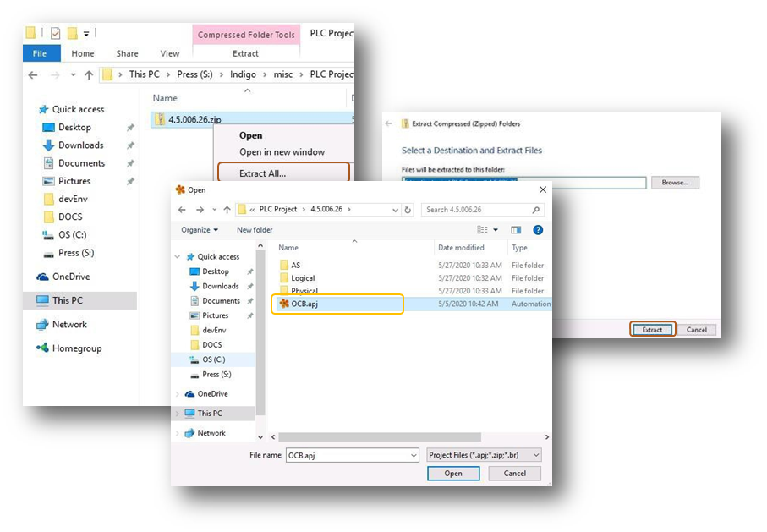
Task: Expand Network in Open dialog tree
Action: 177,433
